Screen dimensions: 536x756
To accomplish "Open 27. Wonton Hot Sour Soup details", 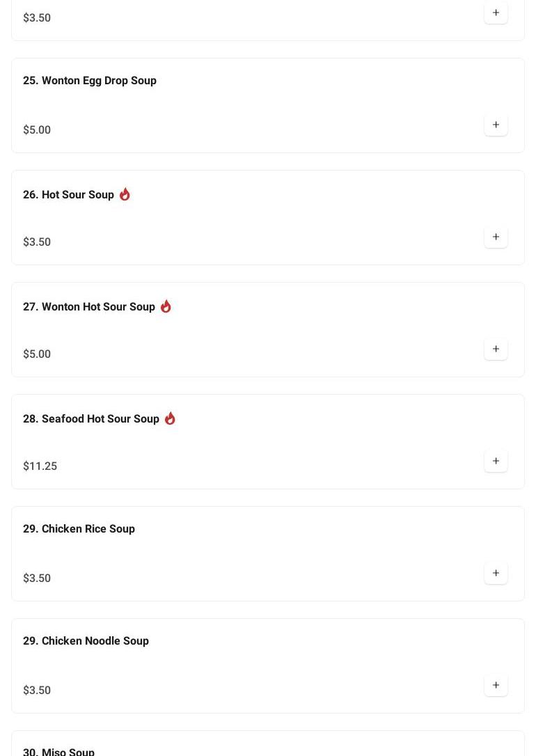I will [89, 307].
